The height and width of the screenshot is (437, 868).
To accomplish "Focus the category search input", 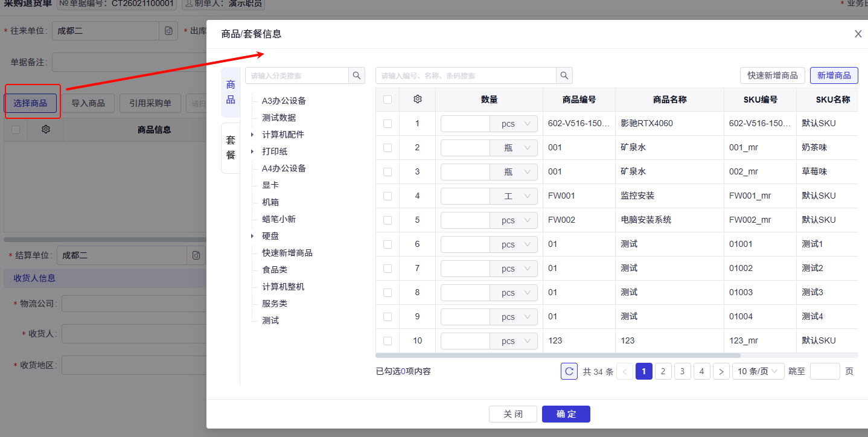I will (297, 75).
